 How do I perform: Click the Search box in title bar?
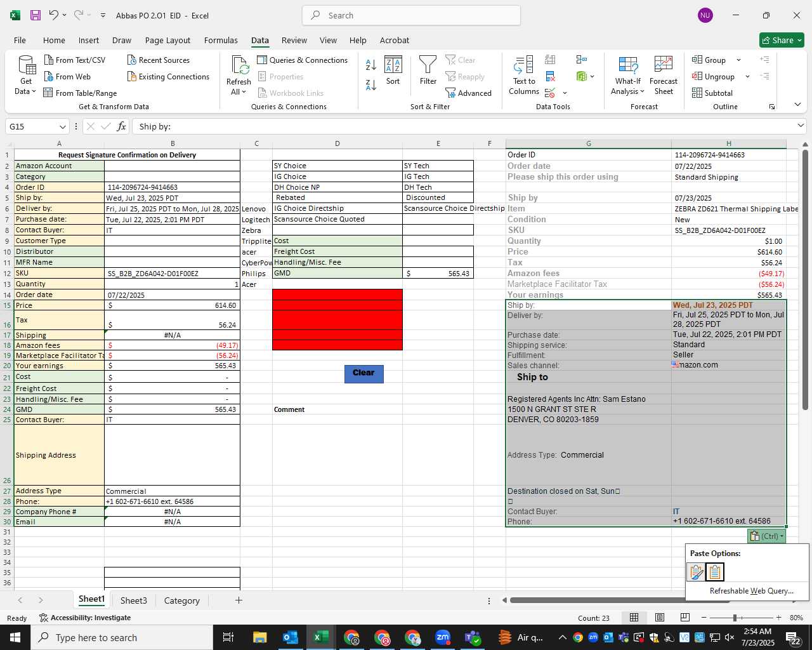coord(411,15)
